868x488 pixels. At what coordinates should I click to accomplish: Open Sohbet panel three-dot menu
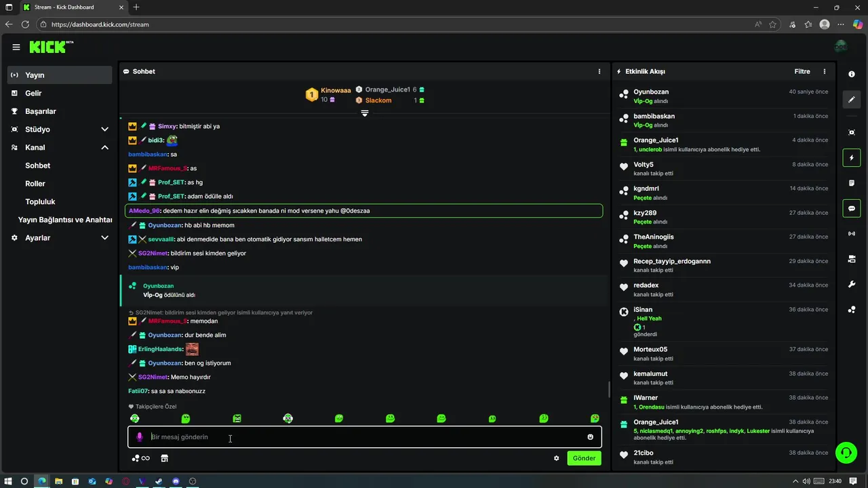tap(599, 71)
